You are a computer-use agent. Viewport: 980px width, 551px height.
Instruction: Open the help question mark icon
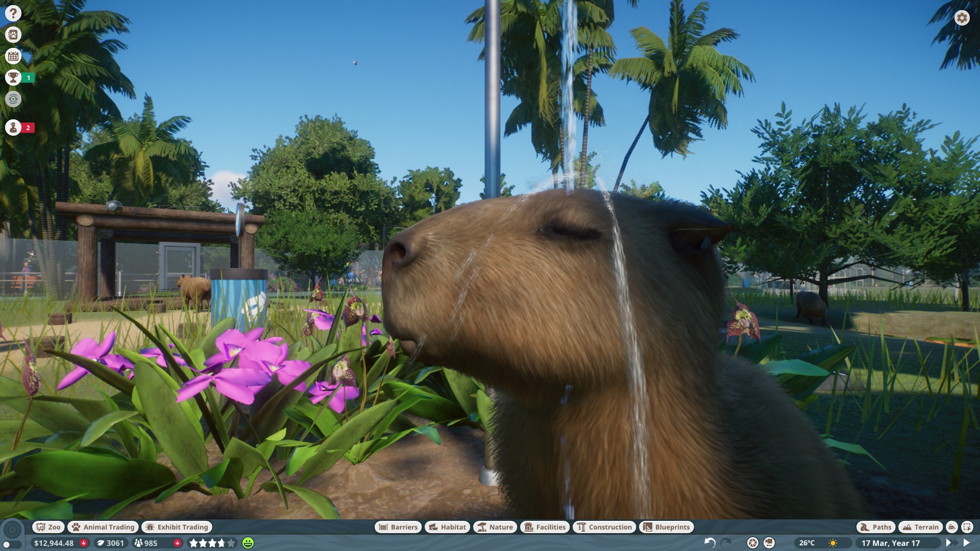pos(13,13)
